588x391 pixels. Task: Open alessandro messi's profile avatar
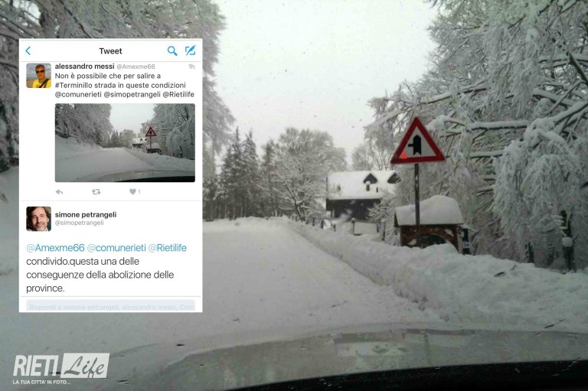38,75
